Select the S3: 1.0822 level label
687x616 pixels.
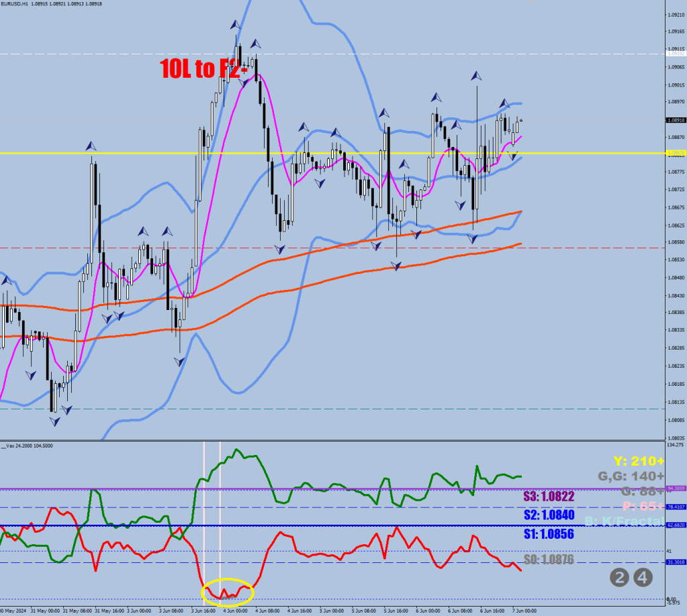pos(549,497)
